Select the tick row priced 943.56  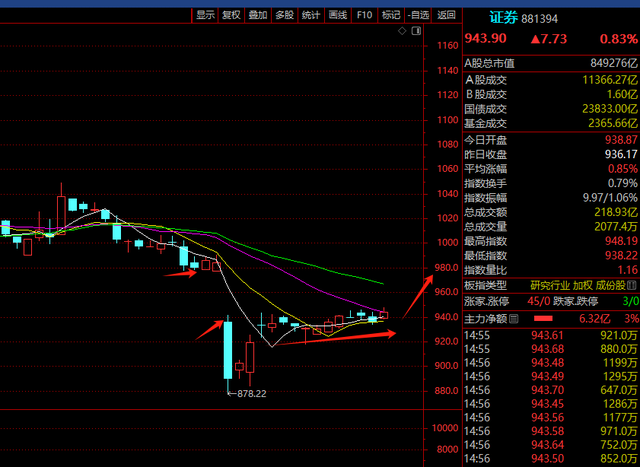click(551, 418)
